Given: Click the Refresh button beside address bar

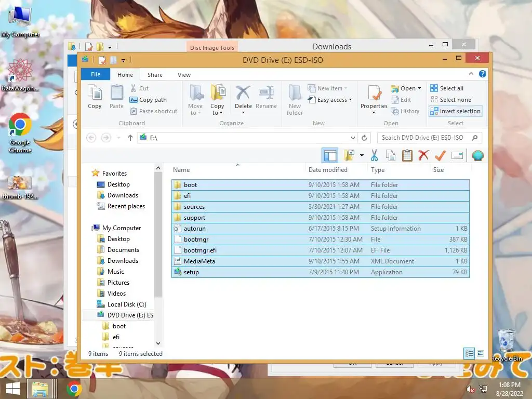Looking at the screenshot, I should [x=364, y=138].
